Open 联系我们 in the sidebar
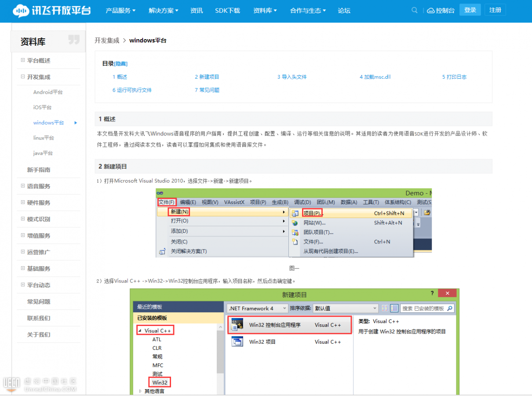 point(39,318)
